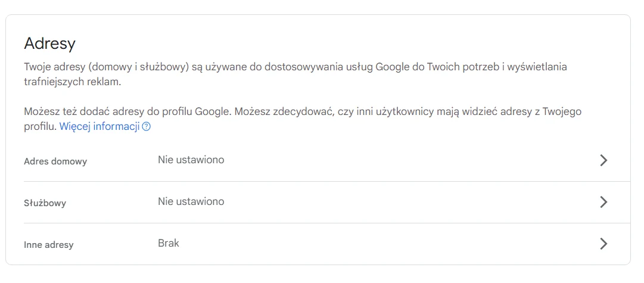
Task: Click the divider line below Adres domowy row
Action: pos(326,181)
